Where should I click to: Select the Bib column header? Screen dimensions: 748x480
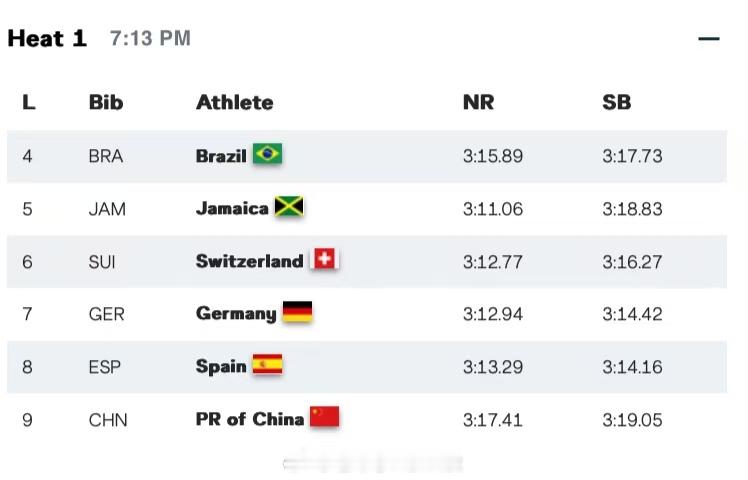point(106,102)
